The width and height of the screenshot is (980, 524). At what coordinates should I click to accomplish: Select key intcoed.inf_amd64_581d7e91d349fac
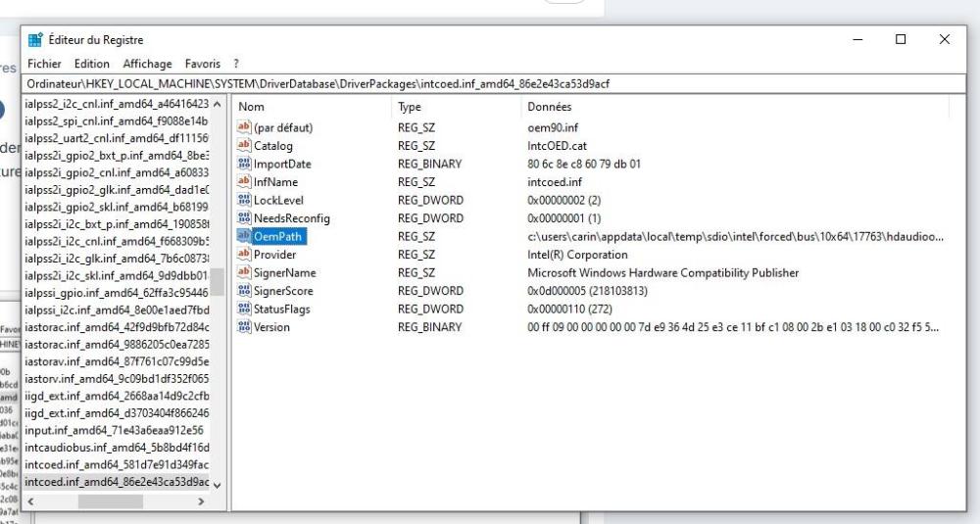[117, 464]
